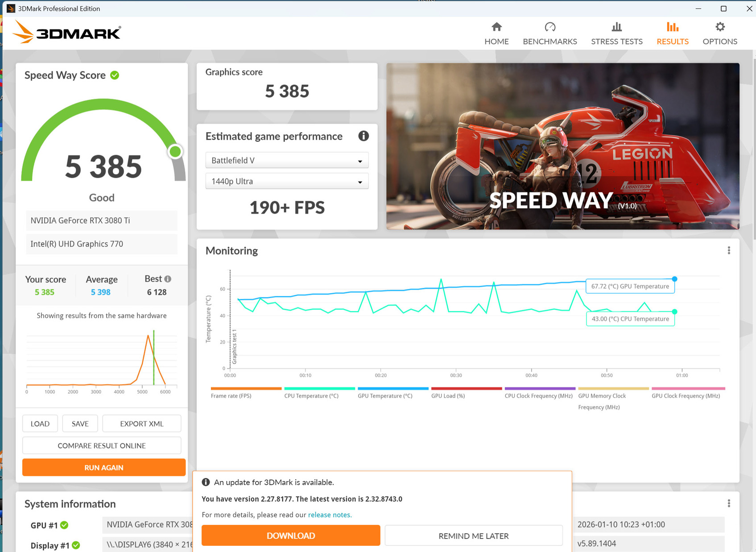756x552 pixels.
Task: Click the Intel(R) UHD Graphics 770 field
Action: click(102, 244)
